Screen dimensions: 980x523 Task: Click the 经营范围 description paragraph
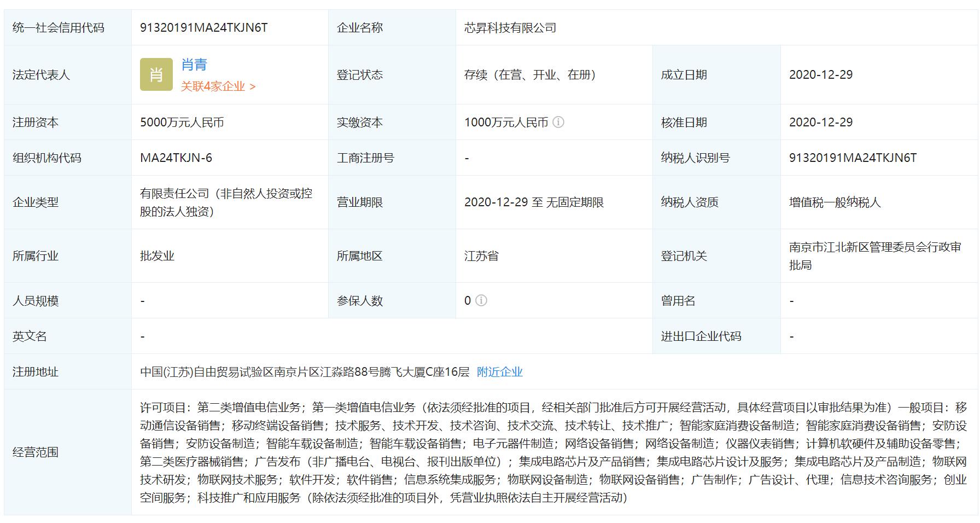pyautogui.click(x=553, y=452)
